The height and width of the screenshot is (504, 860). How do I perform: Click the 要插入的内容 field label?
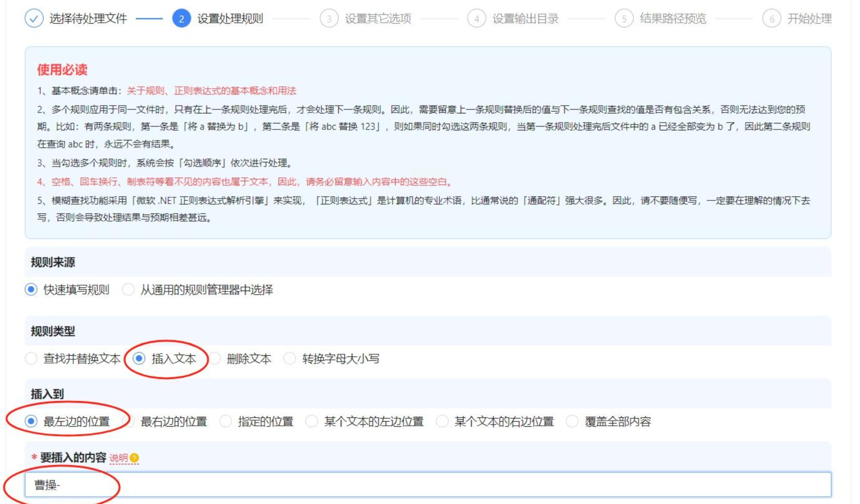click(73, 458)
